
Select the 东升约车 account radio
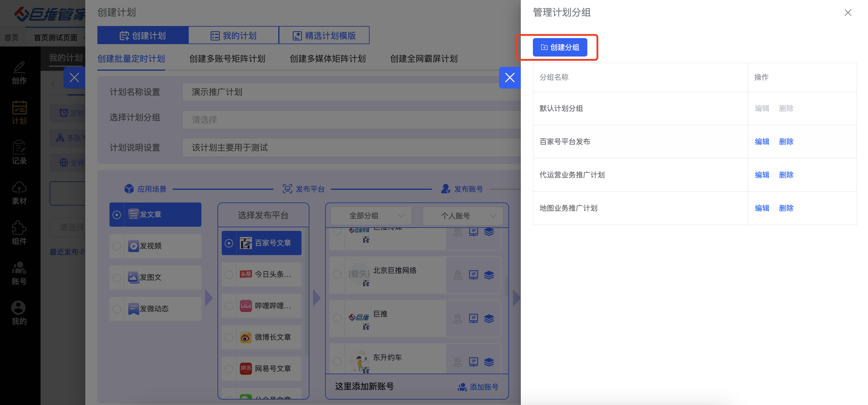[337, 361]
